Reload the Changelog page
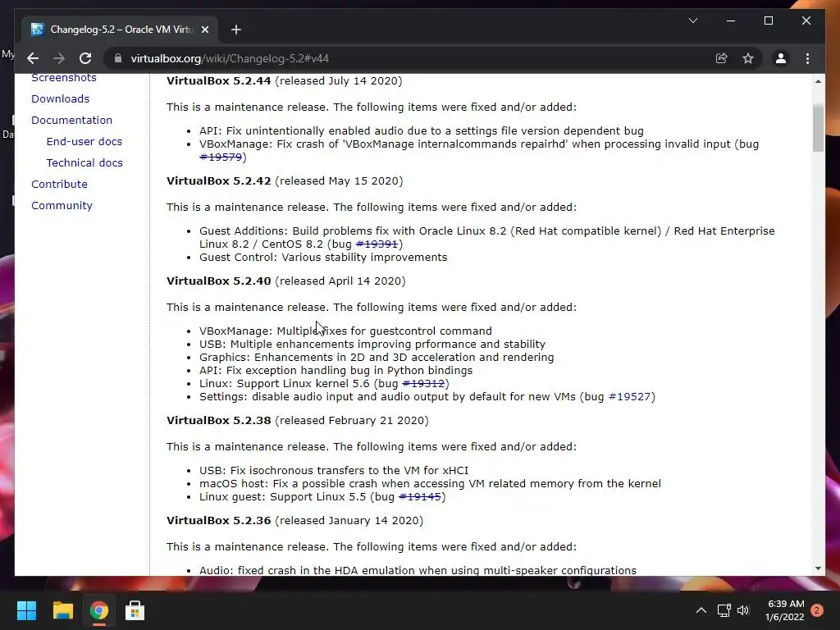The width and height of the screenshot is (840, 630). tap(85, 58)
